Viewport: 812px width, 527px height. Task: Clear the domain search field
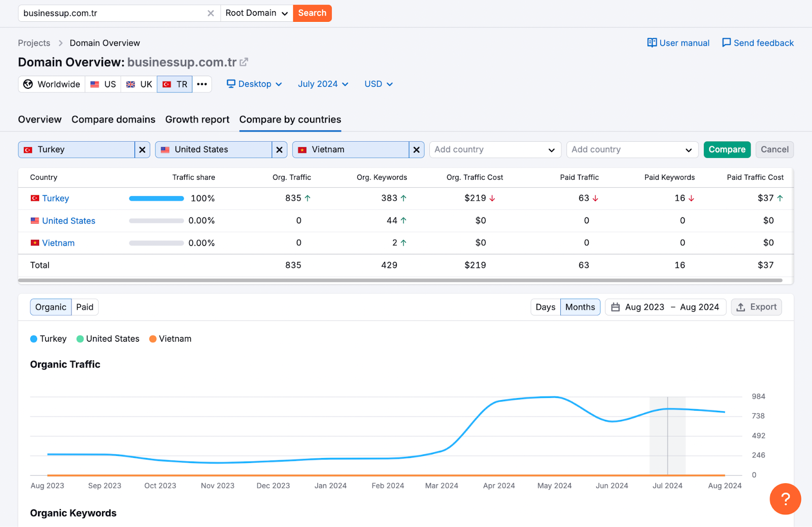211,13
